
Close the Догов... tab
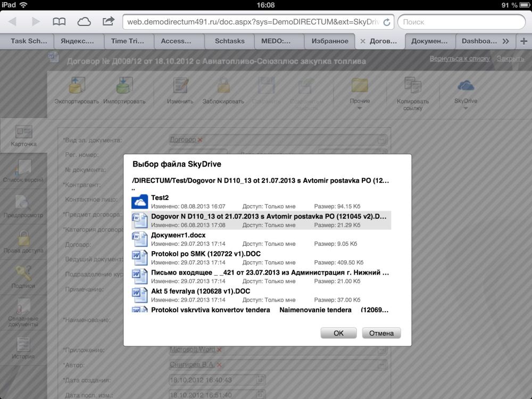pos(363,41)
